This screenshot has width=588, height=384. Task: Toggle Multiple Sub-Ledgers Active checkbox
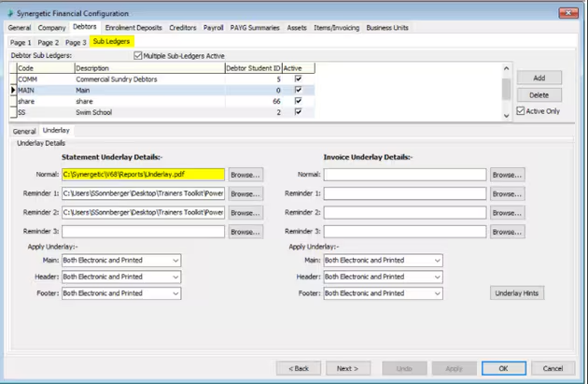click(140, 56)
